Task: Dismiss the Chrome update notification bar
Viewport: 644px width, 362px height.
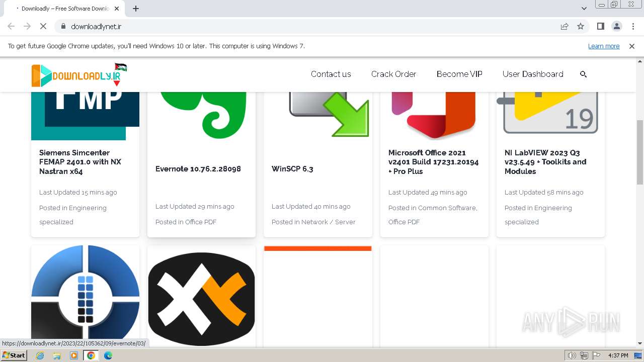Action: [632, 46]
